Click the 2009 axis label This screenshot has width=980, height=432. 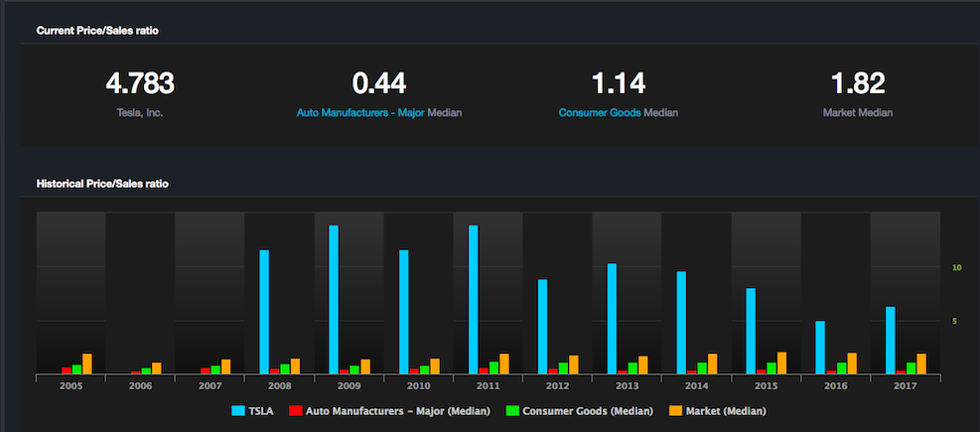[x=349, y=387]
